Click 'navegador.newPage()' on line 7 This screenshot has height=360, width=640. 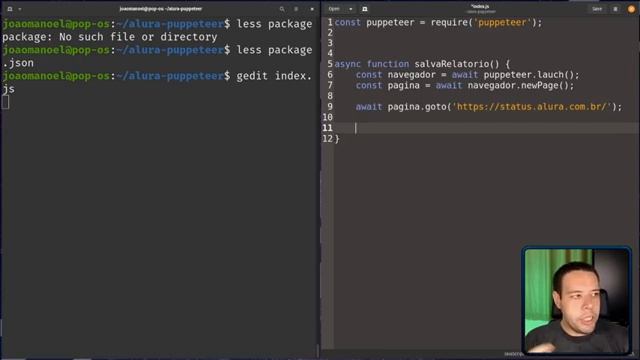(518, 85)
